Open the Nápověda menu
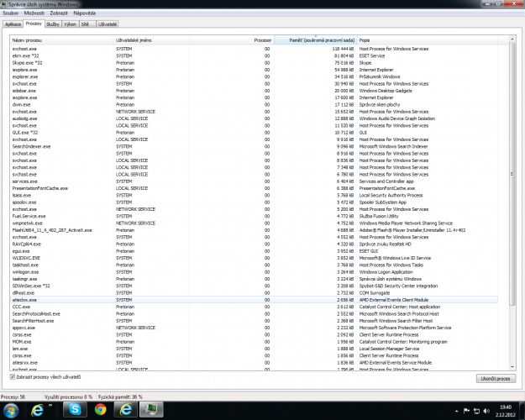 [x=84, y=13]
